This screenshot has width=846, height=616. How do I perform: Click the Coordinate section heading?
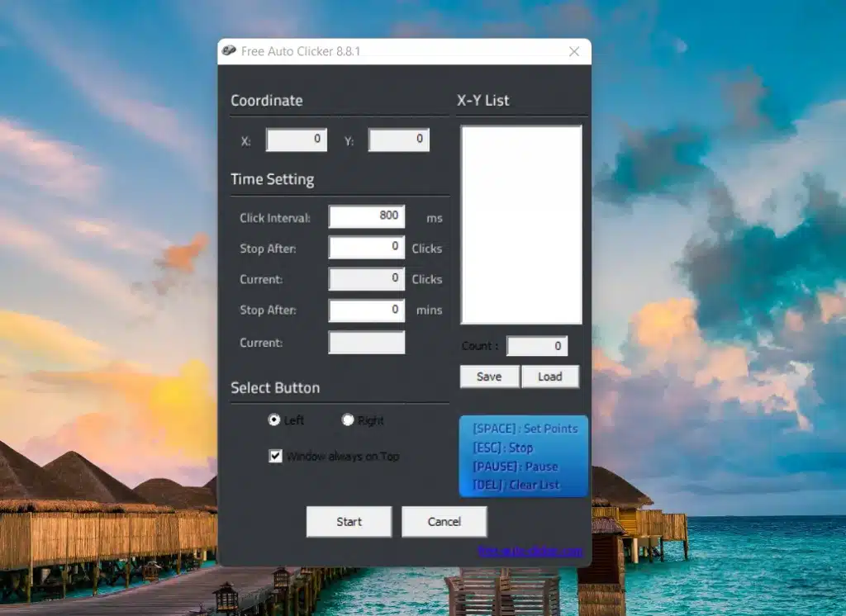coord(267,101)
